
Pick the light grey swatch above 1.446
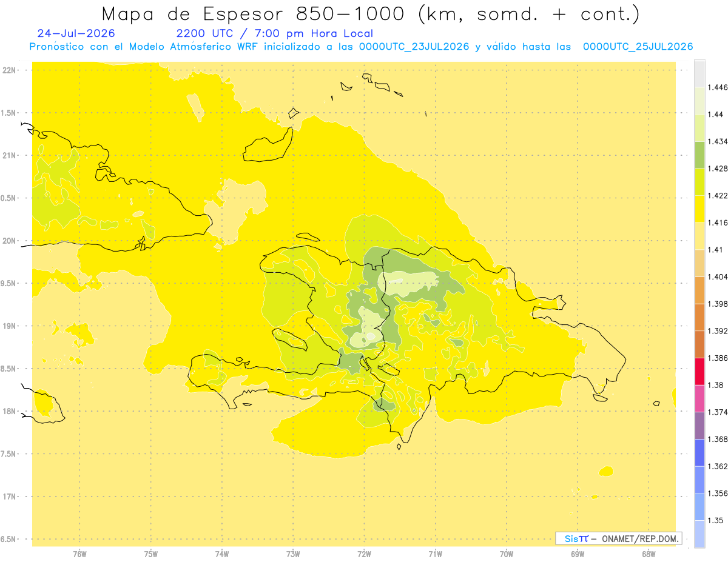point(699,74)
